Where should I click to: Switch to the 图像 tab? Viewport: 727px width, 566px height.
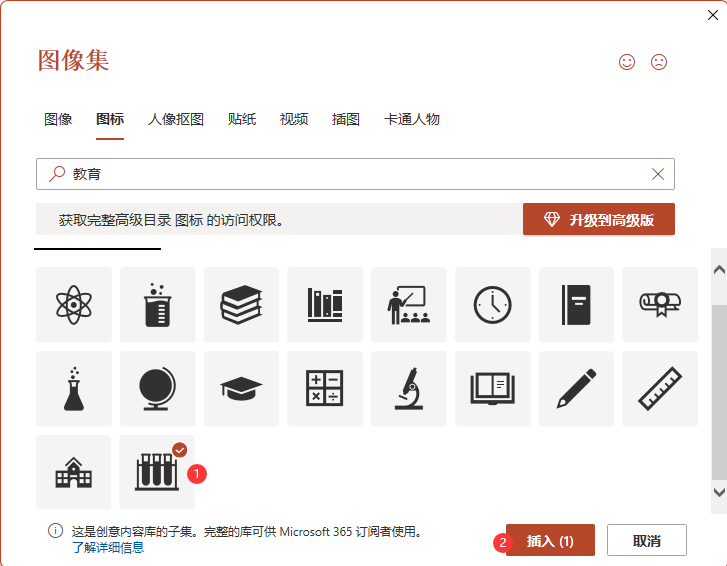58,119
